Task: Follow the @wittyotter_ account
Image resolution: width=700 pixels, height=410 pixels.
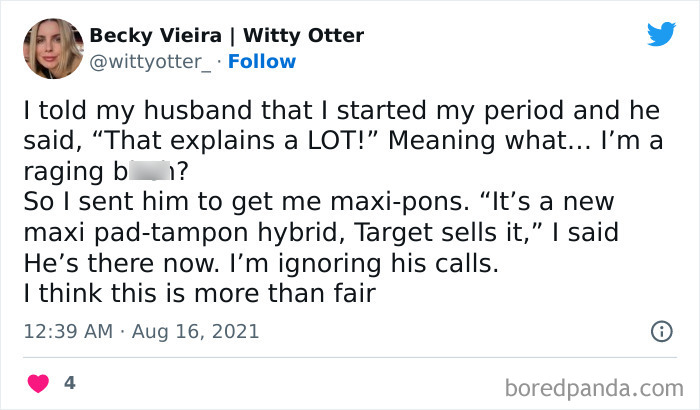Action: [x=261, y=61]
